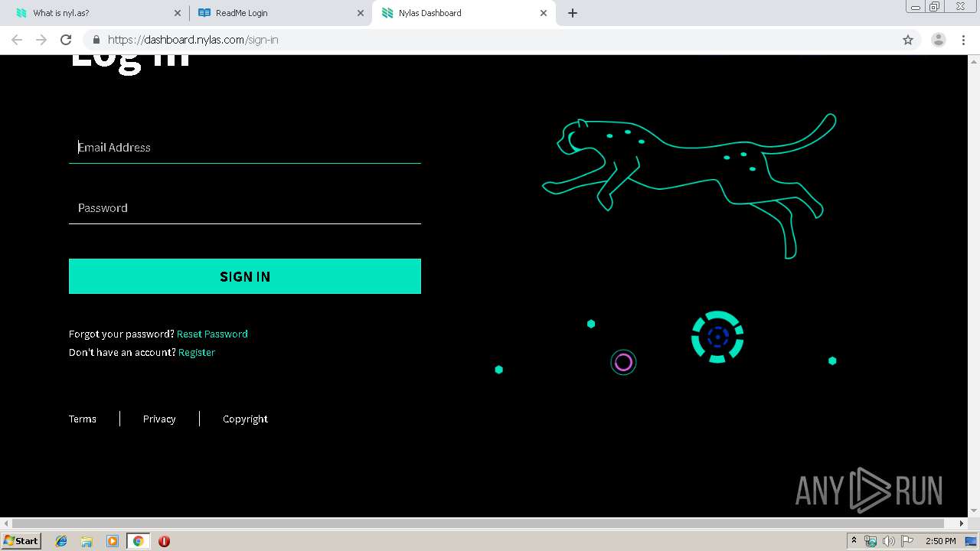Bookmark this page with star icon
This screenshot has height=551, width=980.
908,40
